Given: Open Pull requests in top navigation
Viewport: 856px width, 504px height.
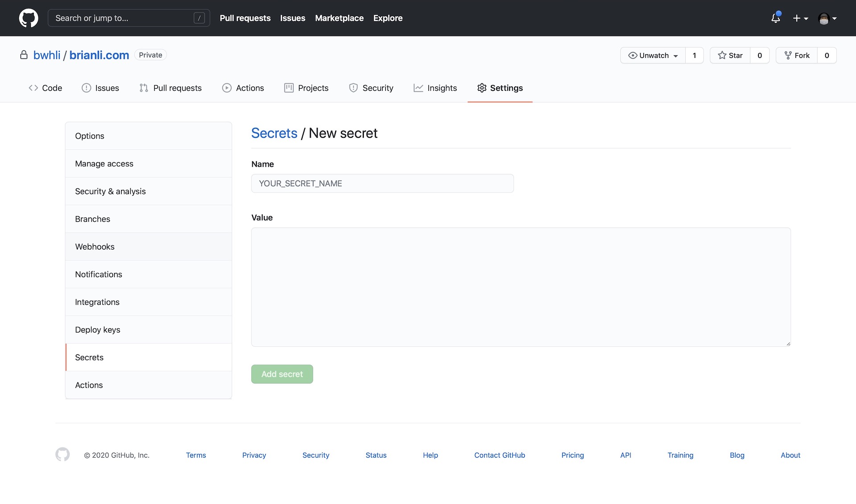Looking at the screenshot, I should [x=245, y=18].
